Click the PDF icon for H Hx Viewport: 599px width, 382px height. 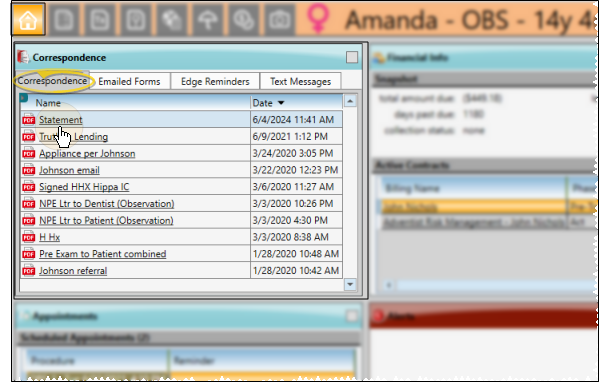point(29,237)
